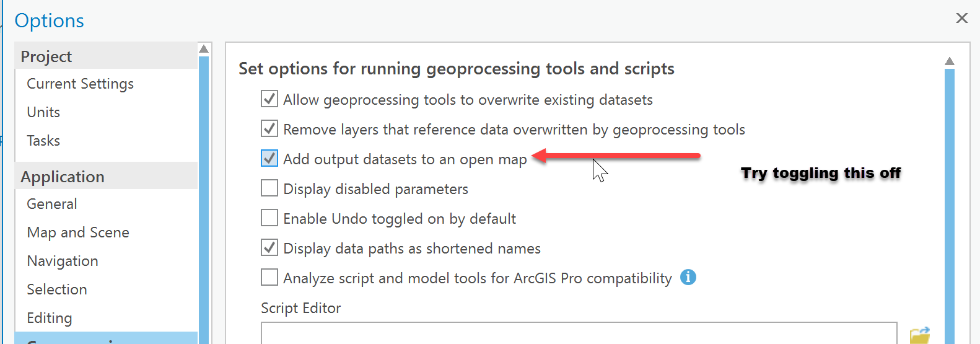This screenshot has height=344, width=980.
Task: Uncheck Remove layers that reference overwritten data
Action: [x=269, y=129]
